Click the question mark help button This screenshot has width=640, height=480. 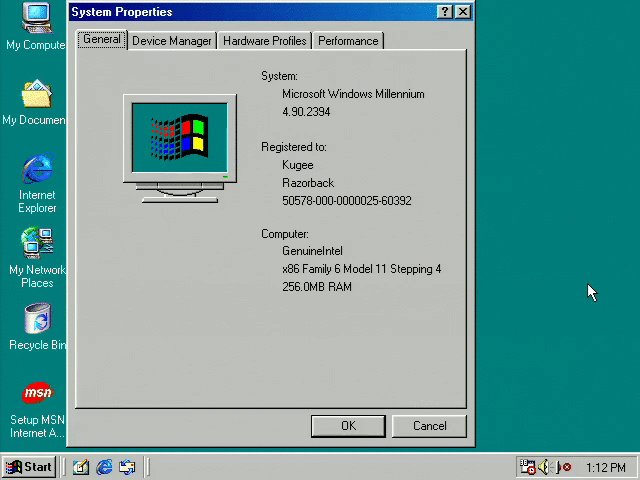pos(444,12)
